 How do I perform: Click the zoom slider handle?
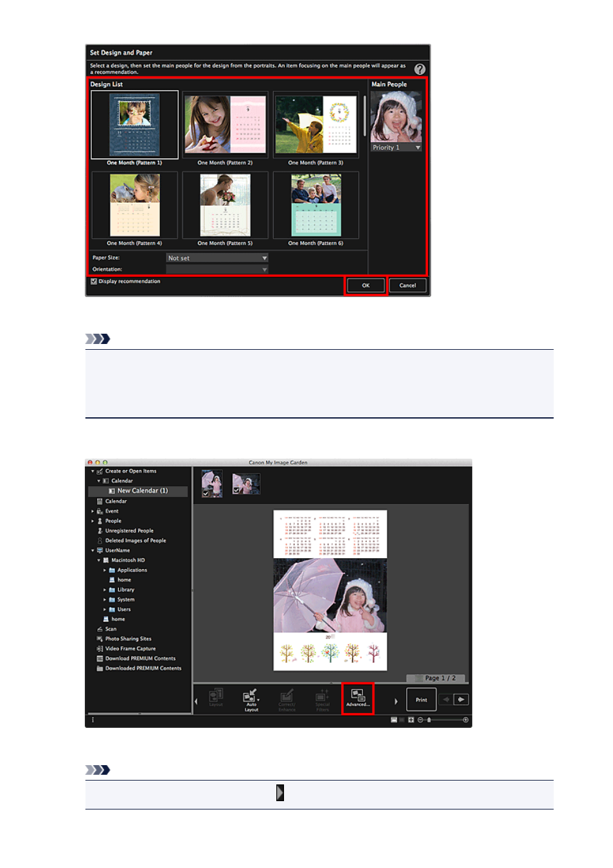(x=429, y=720)
